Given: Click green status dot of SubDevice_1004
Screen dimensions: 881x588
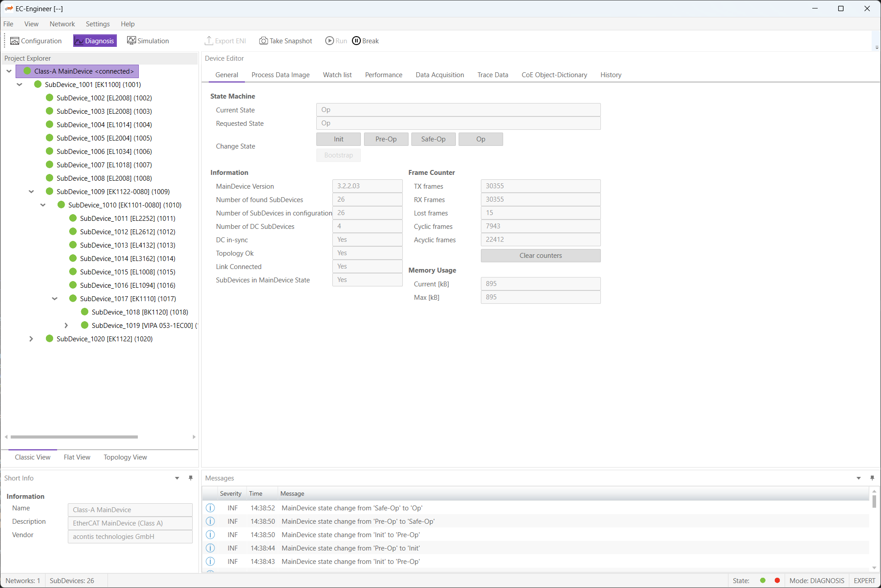Looking at the screenshot, I should click(50, 124).
